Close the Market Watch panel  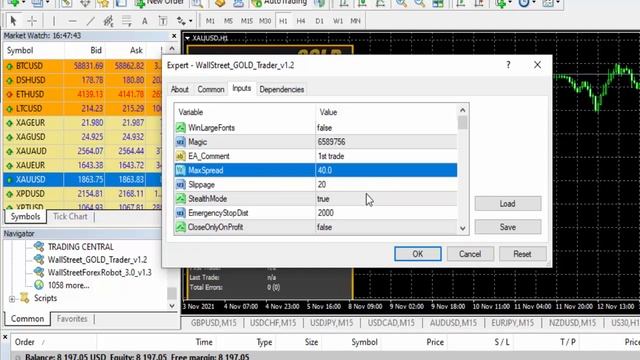[x=174, y=36]
